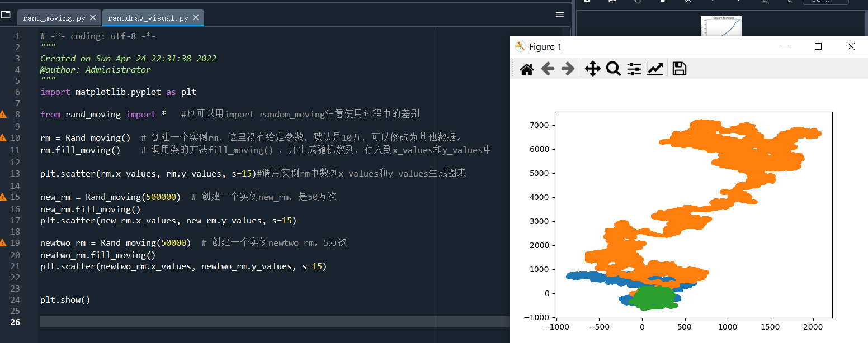Open the Edit axis parameters tool
Image resolution: width=868 pixels, height=343 pixels.
tap(655, 69)
